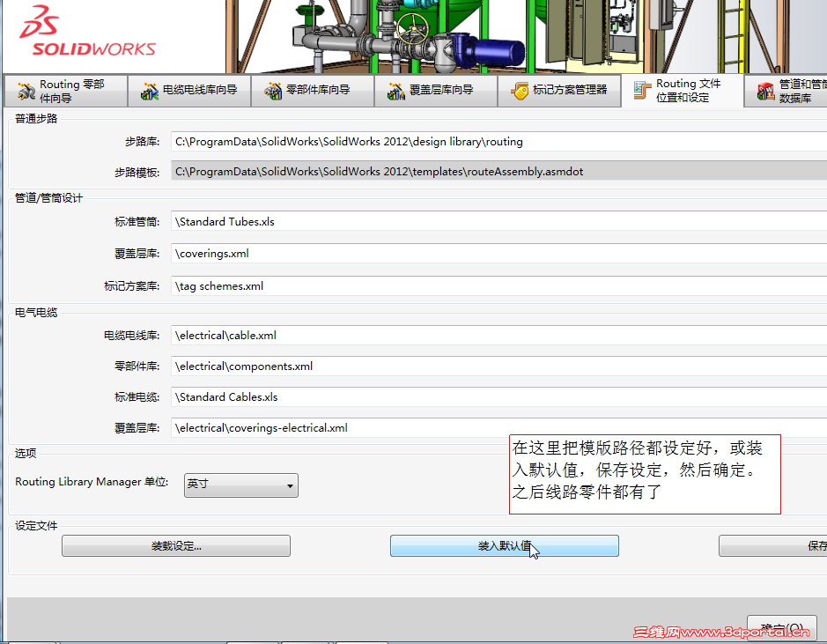Select the Routing 文件位置和设定 tab
The width and height of the screenshot is (827, 644).
tap(683, 91)
